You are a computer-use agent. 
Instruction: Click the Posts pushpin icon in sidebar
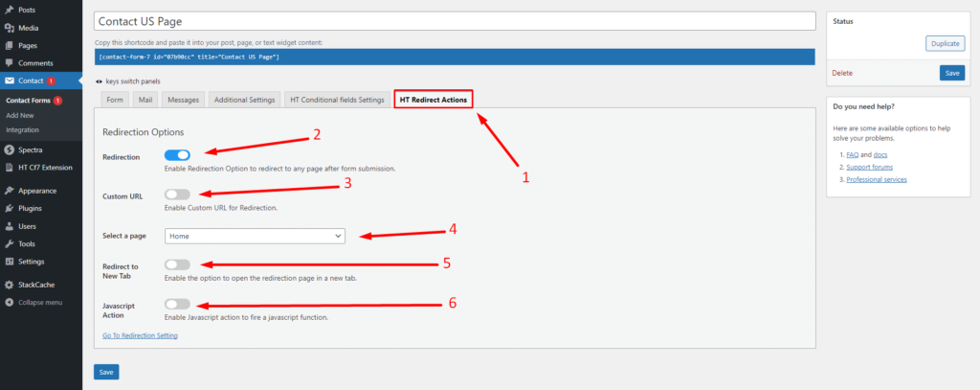click(10, 9)
